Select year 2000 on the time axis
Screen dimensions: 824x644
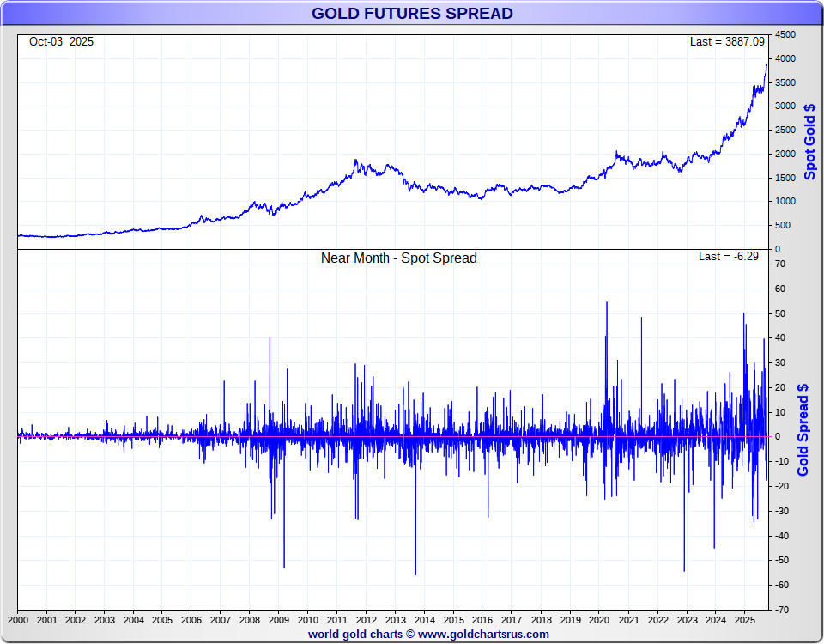coord(18,620)
